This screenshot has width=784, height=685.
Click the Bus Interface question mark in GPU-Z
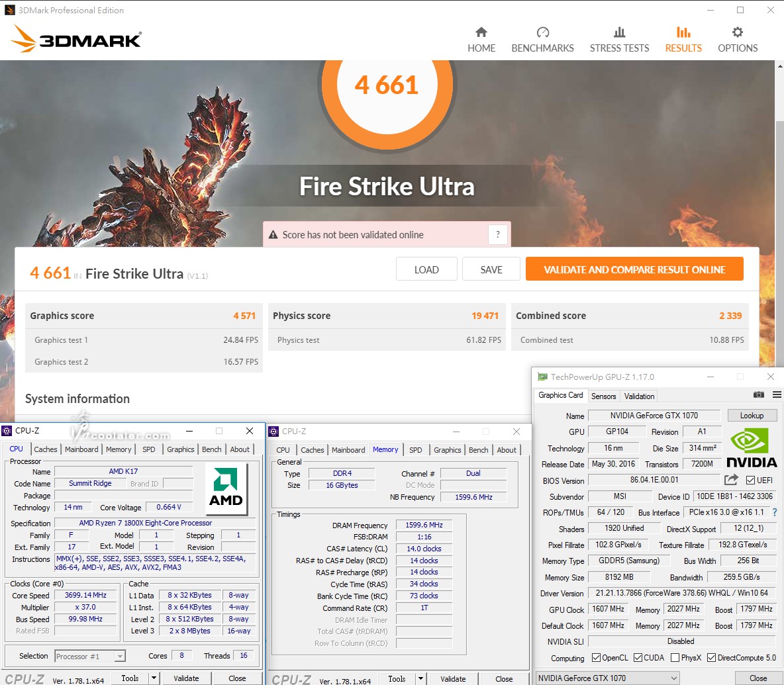click(775, 512)
